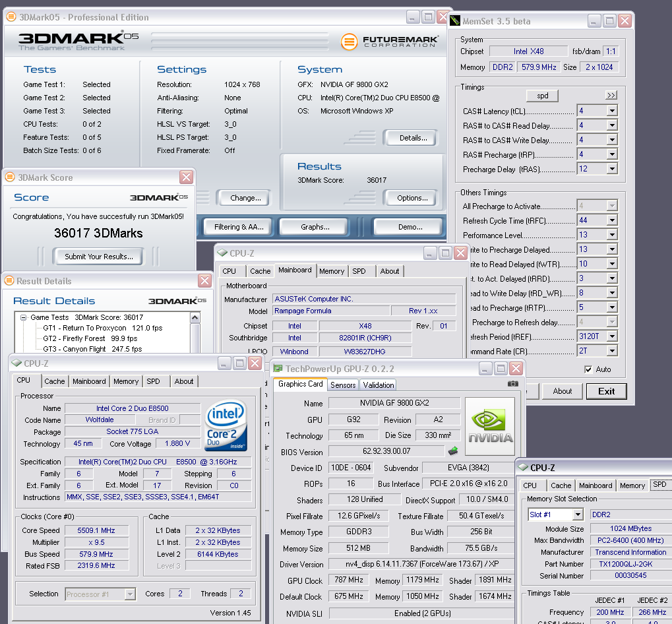Click the Result Details scrollbar up arrow
Viewport: 672px width, 624px height.
click(195, 317)
